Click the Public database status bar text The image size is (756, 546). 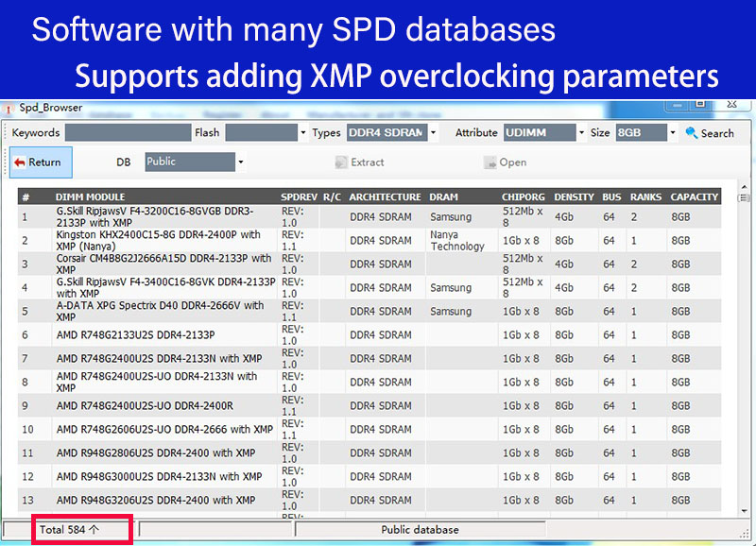(x=420, y=530)
